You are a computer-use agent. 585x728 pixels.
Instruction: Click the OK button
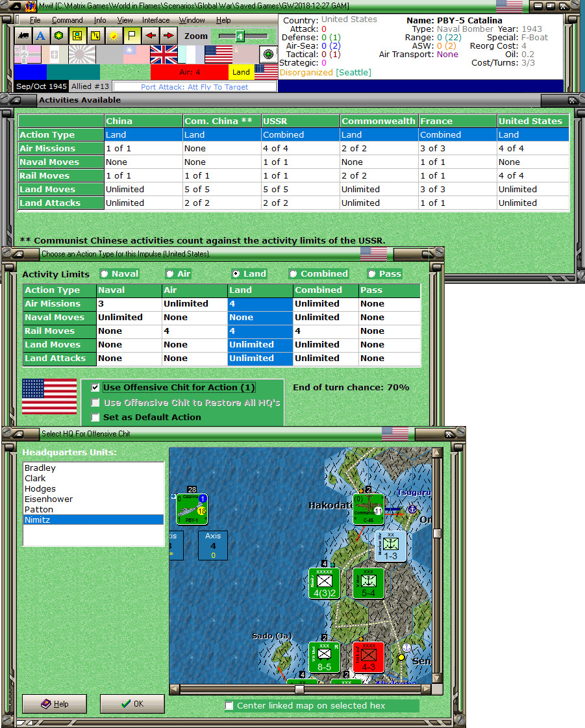coord(132,704)
